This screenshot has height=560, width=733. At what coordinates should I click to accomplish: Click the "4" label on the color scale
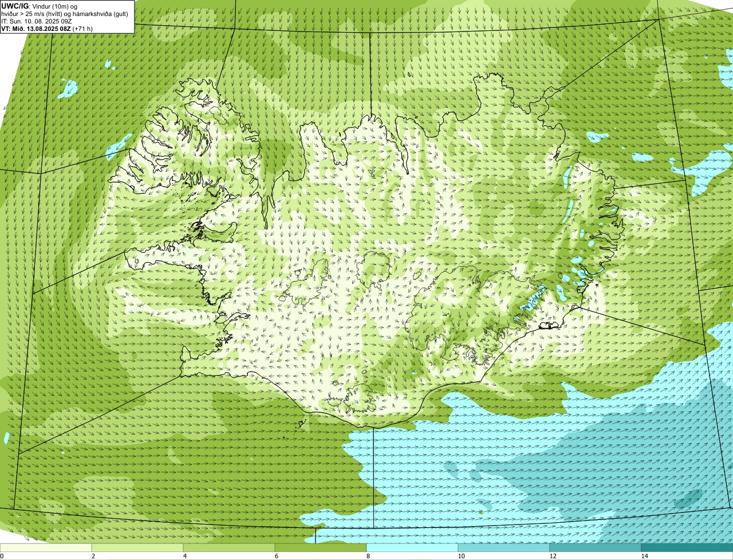[184, 556]
